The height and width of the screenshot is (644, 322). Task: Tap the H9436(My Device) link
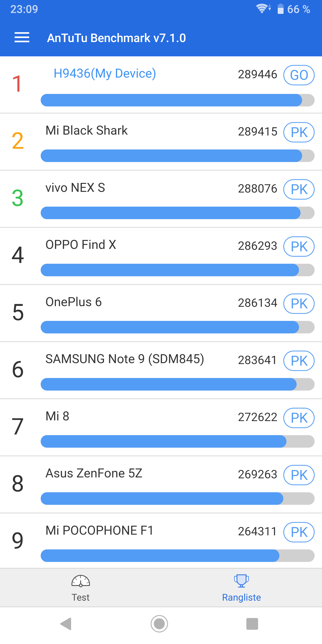tap(105, 74)
